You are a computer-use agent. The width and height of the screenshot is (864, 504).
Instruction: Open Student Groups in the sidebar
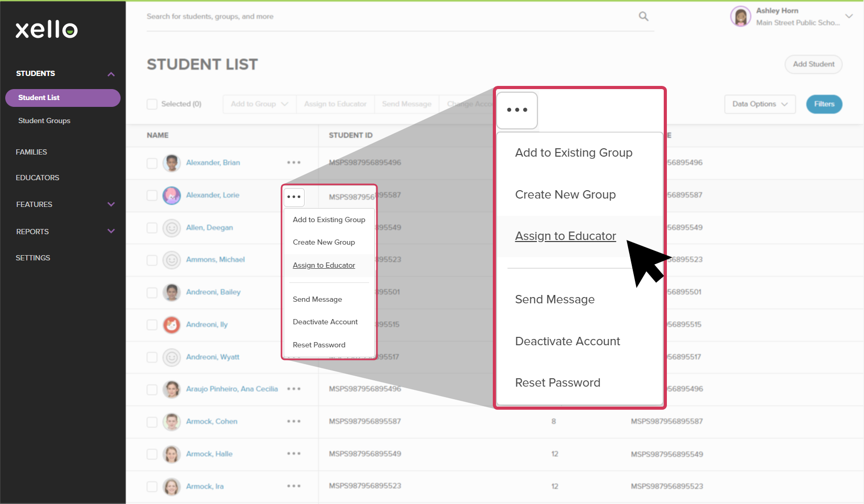tap(44, 120)
